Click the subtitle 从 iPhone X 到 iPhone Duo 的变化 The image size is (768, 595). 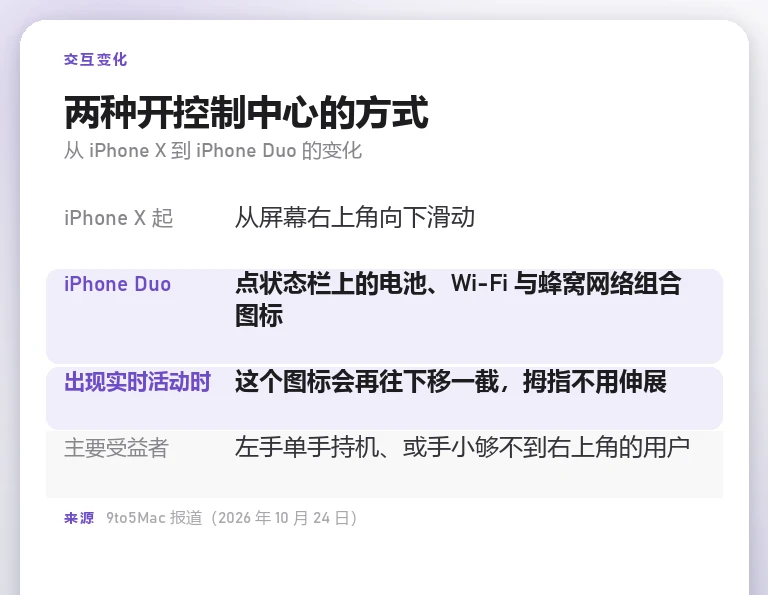tap(213, 150)
